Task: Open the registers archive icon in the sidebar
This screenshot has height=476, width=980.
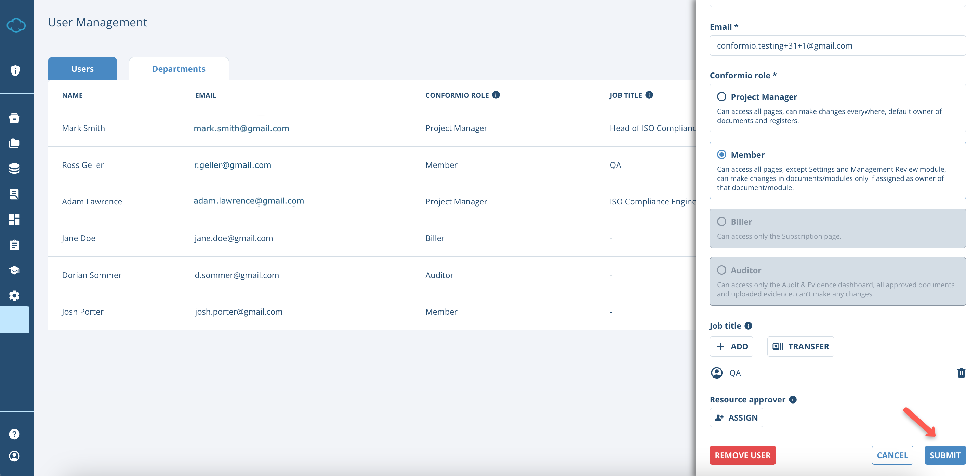Action: coord(14,118)
